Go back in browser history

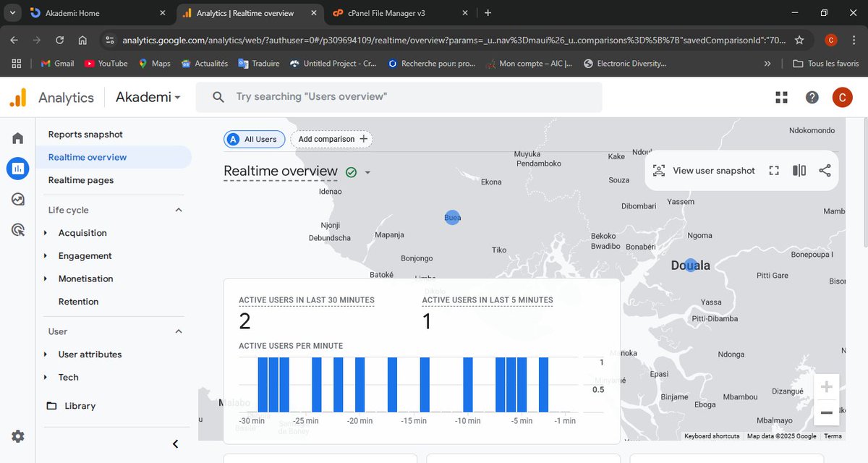14,41
